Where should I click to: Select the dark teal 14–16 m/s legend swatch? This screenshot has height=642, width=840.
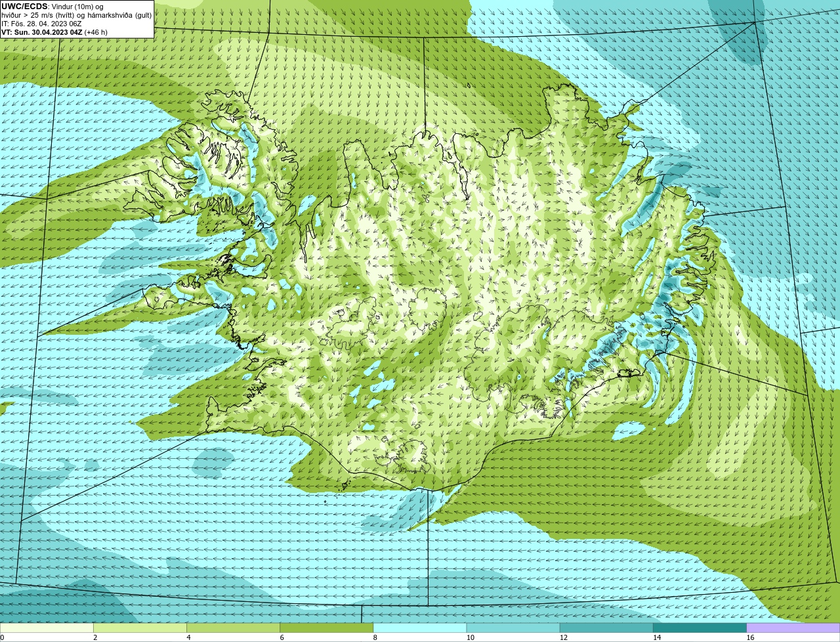(700, 628)
